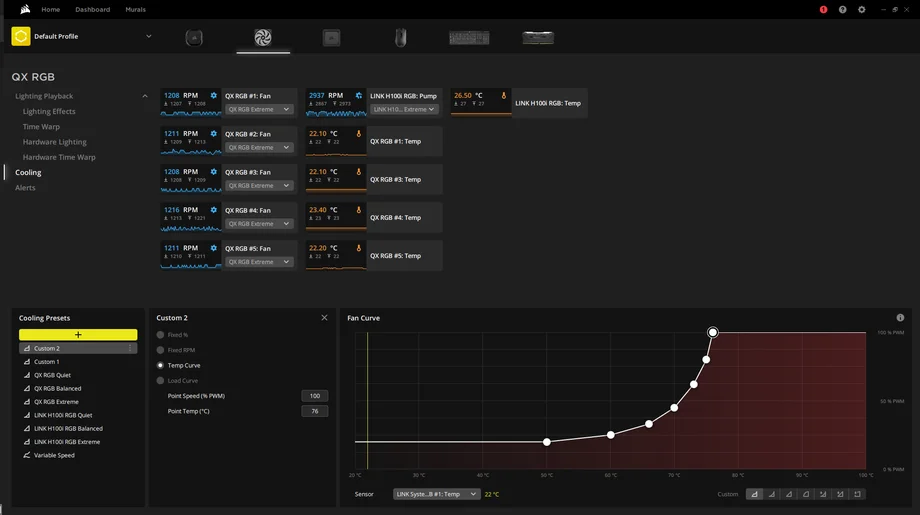The image size is (920, 515).
Task: Click the Fan Curve info icon
Action: coord(900,317)
